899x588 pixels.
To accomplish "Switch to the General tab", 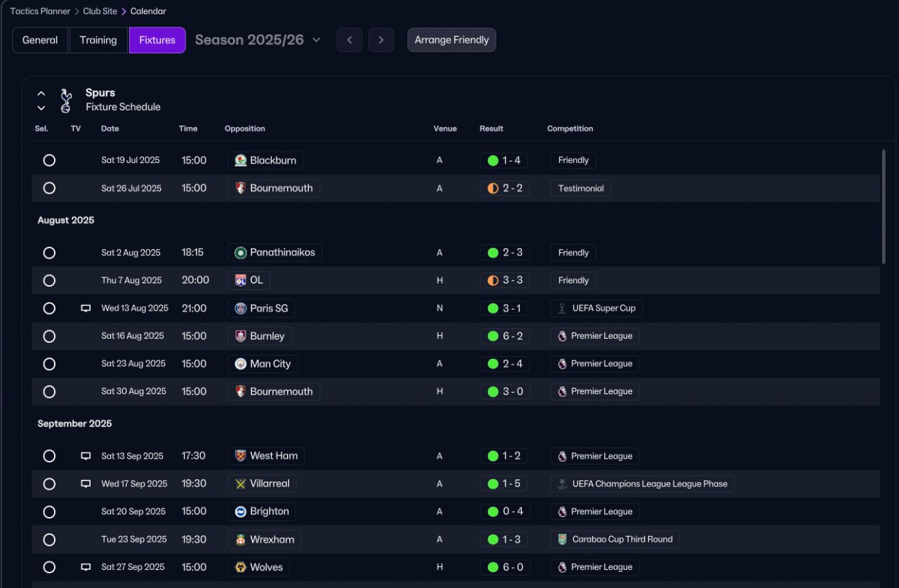I will (x=40, y=40).
